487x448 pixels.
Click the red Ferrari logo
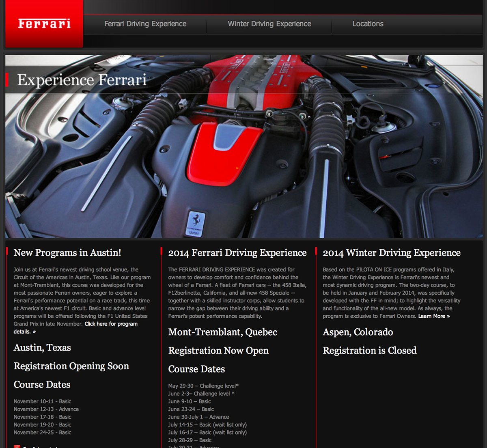pos(44,24)
